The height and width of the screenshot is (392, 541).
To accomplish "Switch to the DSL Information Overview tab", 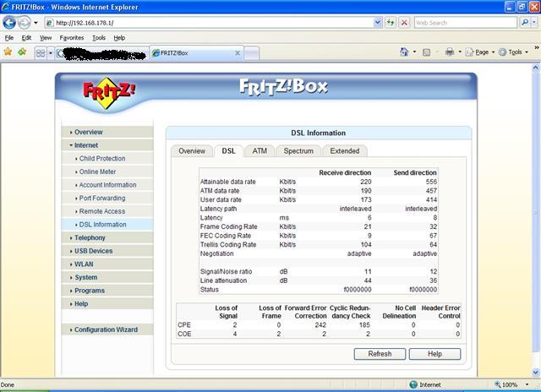I will pos(192,151).
